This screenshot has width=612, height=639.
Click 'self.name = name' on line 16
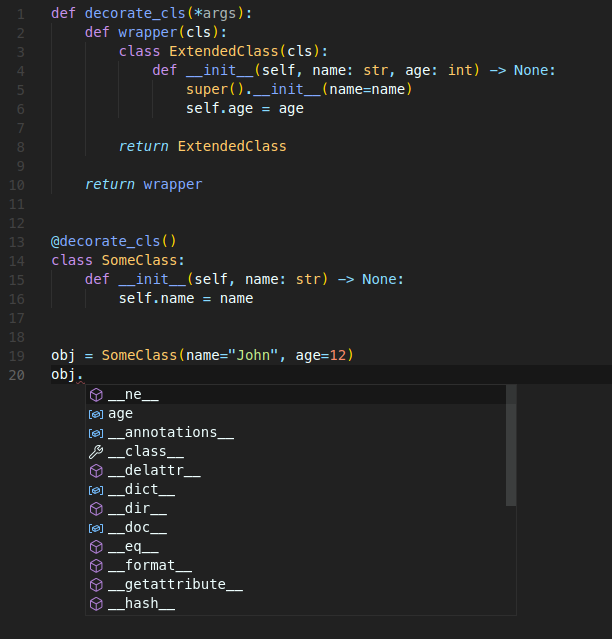point(186,298)
